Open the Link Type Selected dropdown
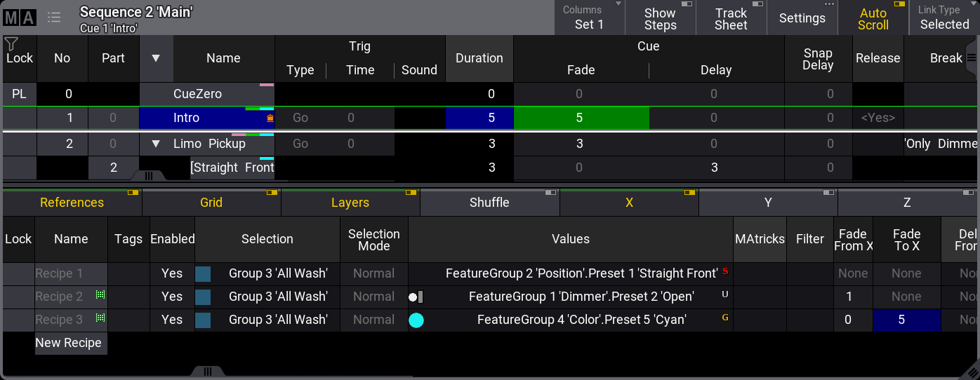Viewport: 980px width, 380px height. (944, 18)
